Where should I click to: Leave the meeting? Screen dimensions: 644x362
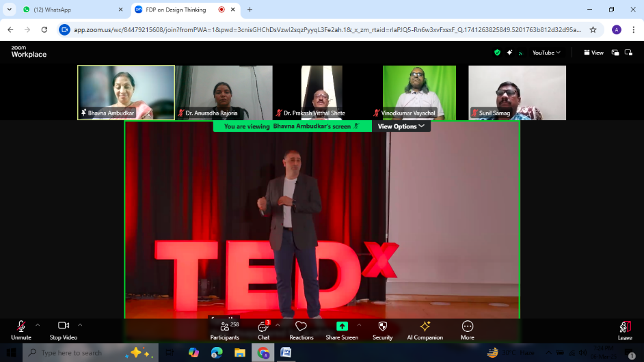pyautogui.click(x=625, y=329)
